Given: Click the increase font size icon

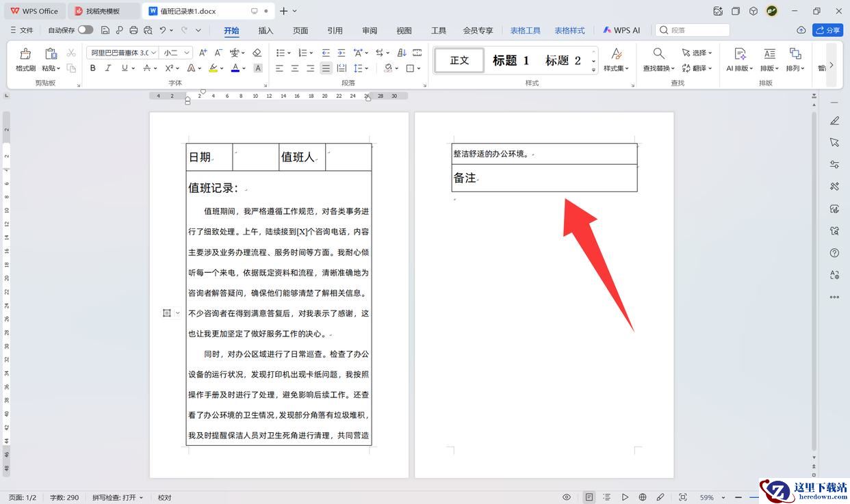Looking at the screenshot, I should [x=203, y=53].
